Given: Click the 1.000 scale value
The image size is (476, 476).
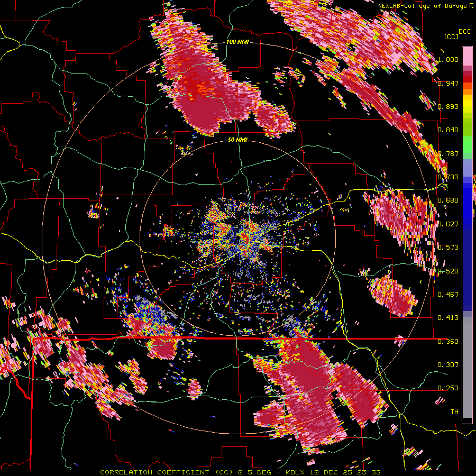Looking at the screenshot, I should pos(448,59).
